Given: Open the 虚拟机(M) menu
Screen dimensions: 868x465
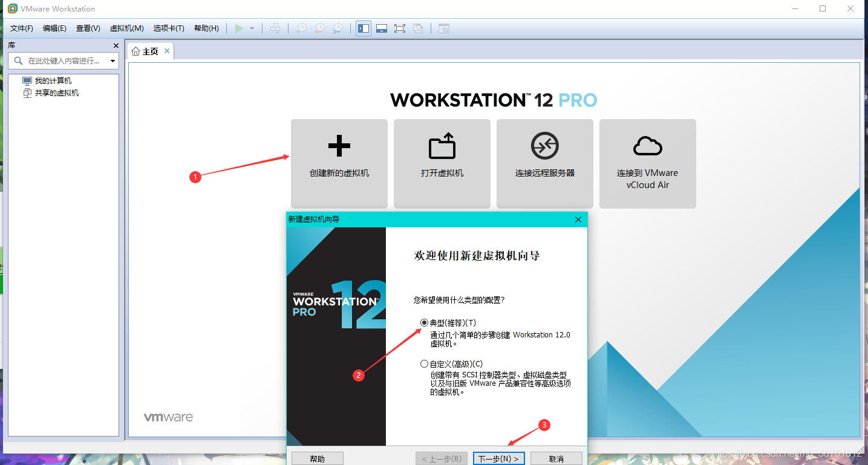Looking at the screenshot, I should click(x=126, y=28).
